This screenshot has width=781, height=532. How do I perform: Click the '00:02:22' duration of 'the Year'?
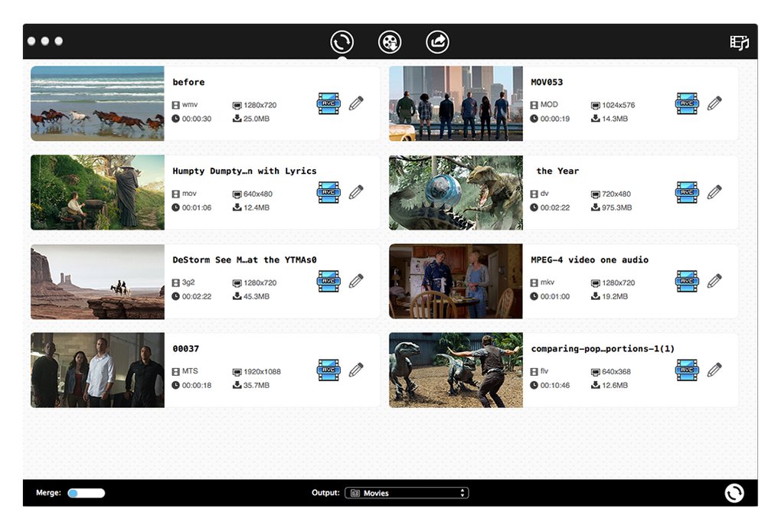(555, 207)
